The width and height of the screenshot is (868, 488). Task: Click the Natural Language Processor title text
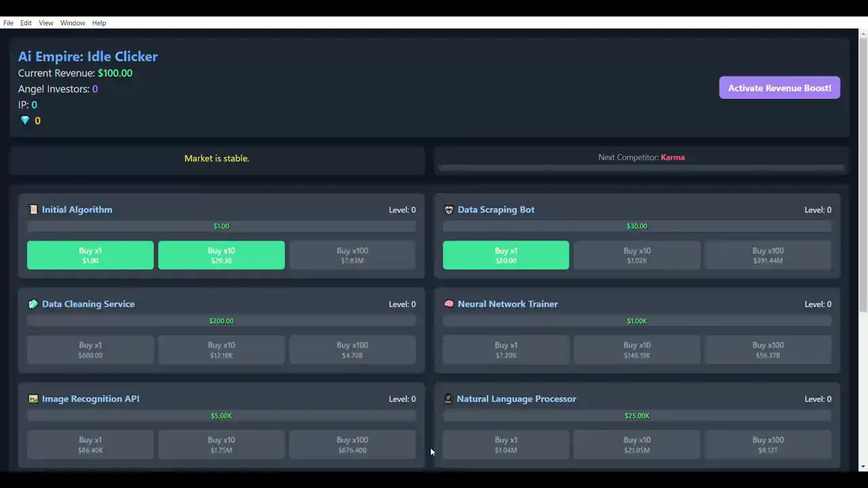point(517,399)
